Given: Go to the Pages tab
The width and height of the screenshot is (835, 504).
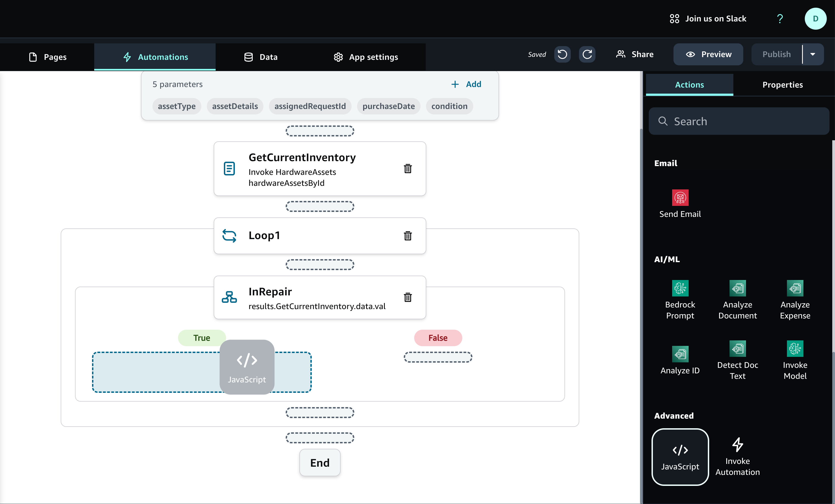Looking at the screenshot, I should click(x=48, y=57).
